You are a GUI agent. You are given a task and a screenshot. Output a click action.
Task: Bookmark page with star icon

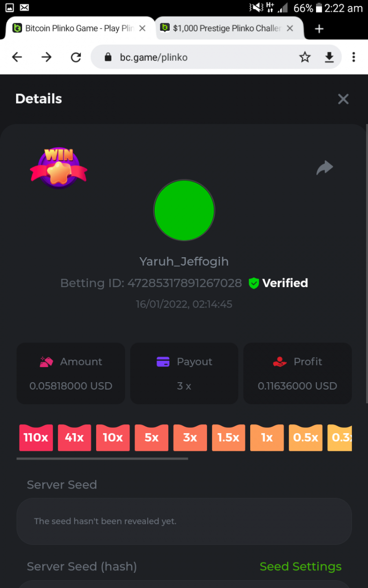coord(305,57)
